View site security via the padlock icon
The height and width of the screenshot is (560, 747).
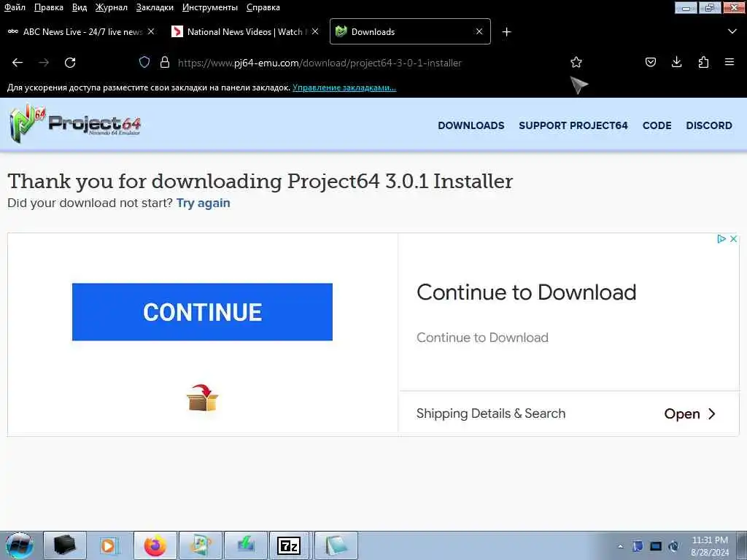click(x=165, y=63)
